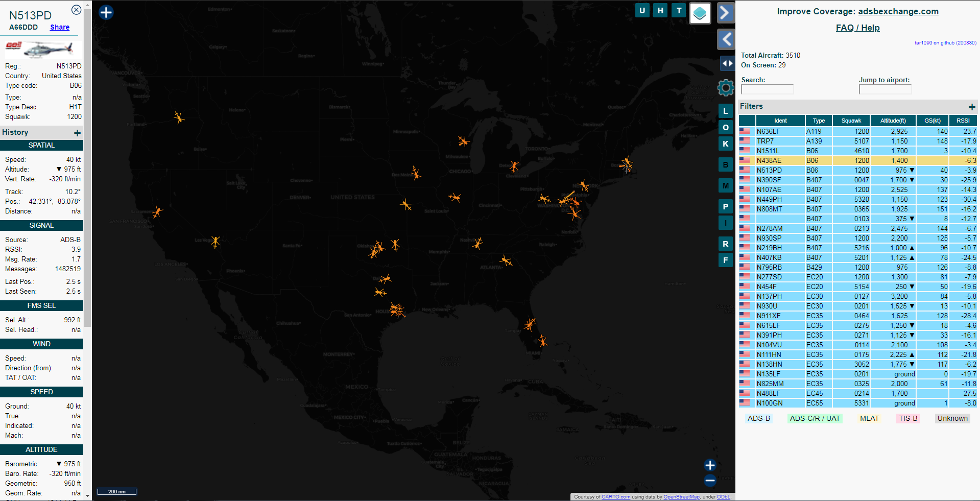Click the helicopter icon near Sacramento
This screenshot has height=501, width=980.
point(157,211)
